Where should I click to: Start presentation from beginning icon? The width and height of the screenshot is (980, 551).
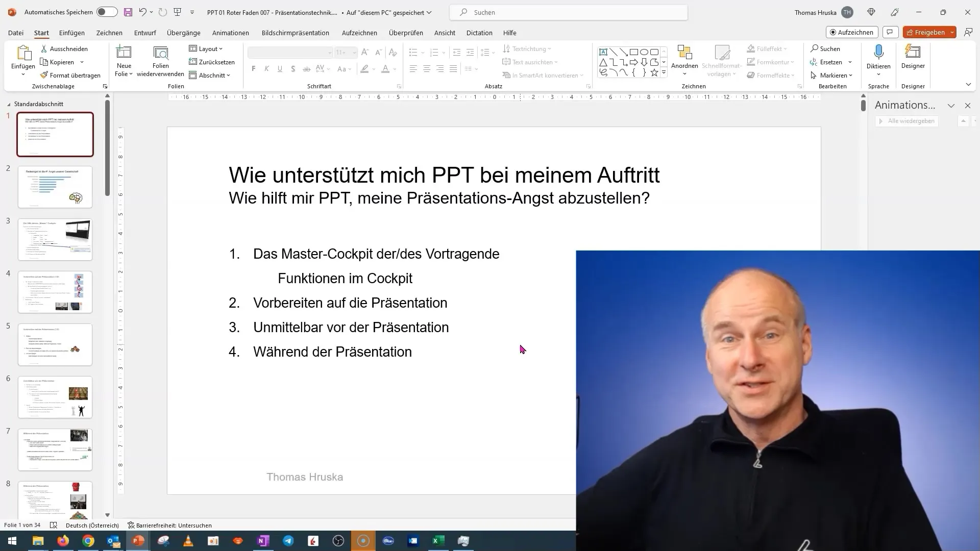click(x=178, y=12)
